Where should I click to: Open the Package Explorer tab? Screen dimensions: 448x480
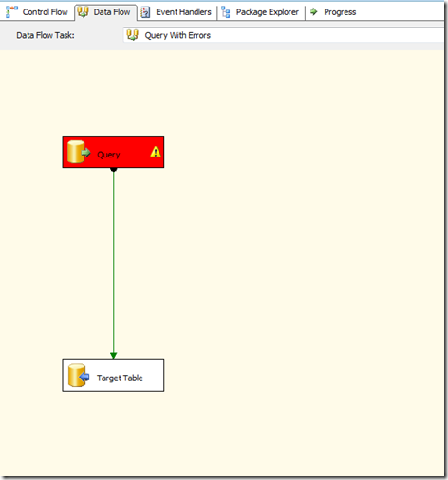click(x=260, y=12)
